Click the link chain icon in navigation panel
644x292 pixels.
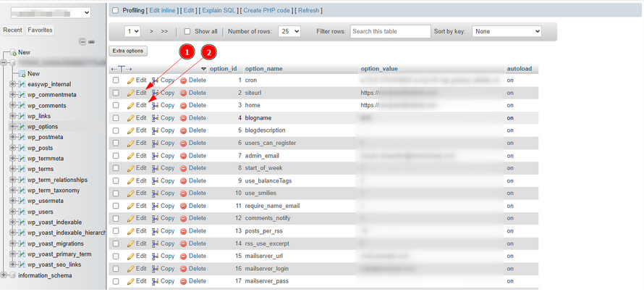coord(92,41)
